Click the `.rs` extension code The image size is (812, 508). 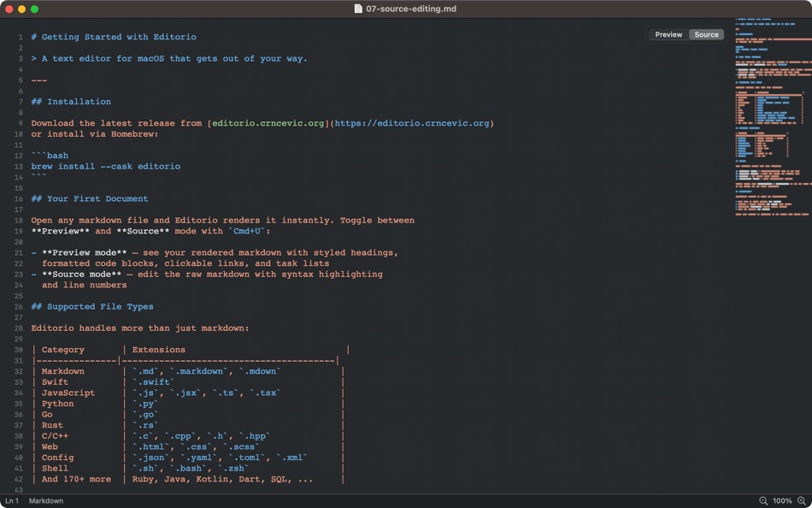tap(145, 425)
